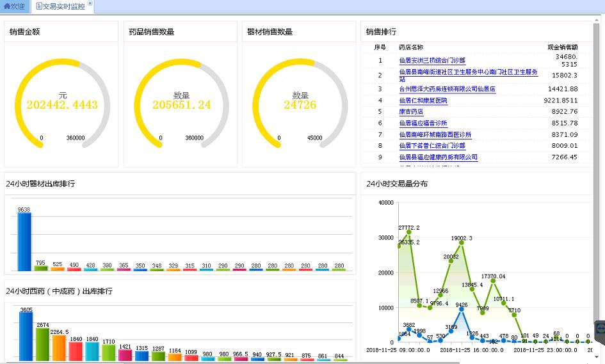Click the 序号 column header
The width and height of the screenshot is (605, 364).
coord(380,47)
